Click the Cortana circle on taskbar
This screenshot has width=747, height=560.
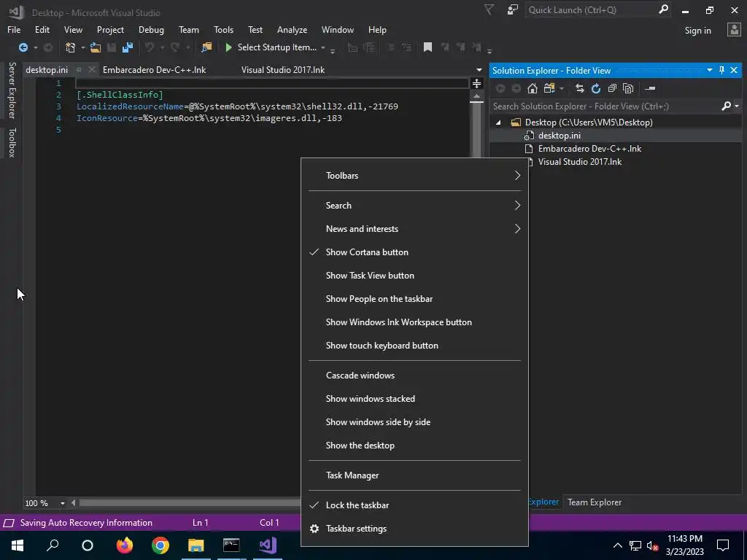coord(88,545)
